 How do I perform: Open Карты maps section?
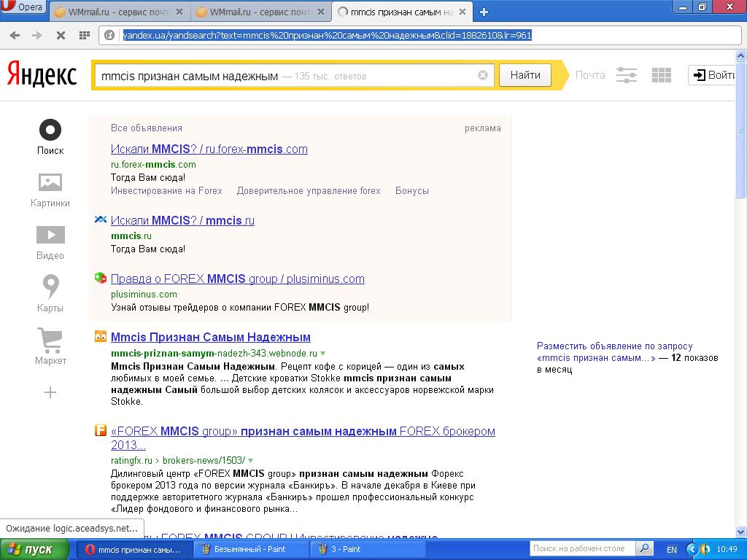[50, 294]
